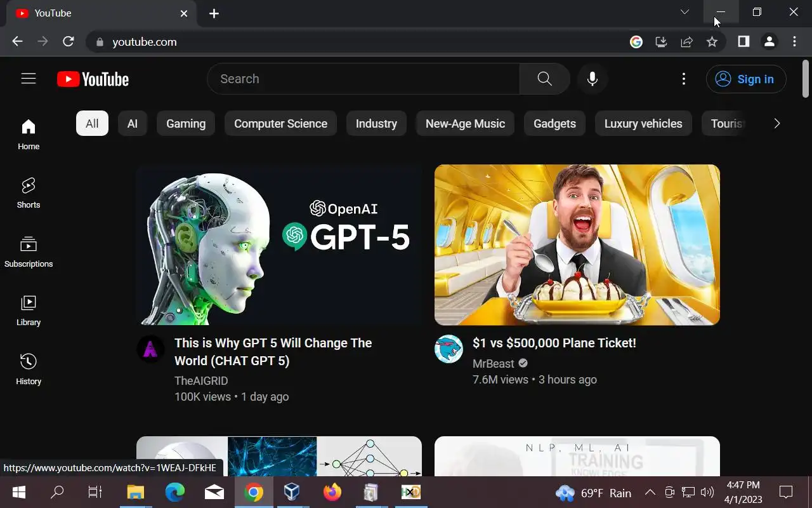The height and width of the screenshot is (508, 812).
Task: Click MrBeast channel avatar
Action: [449, 349]
